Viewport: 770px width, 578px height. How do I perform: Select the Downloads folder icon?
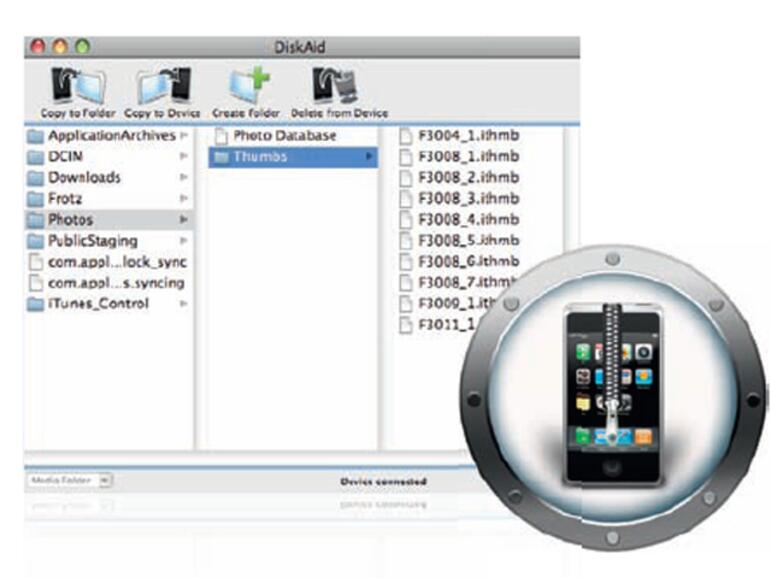tap(35, 178)
